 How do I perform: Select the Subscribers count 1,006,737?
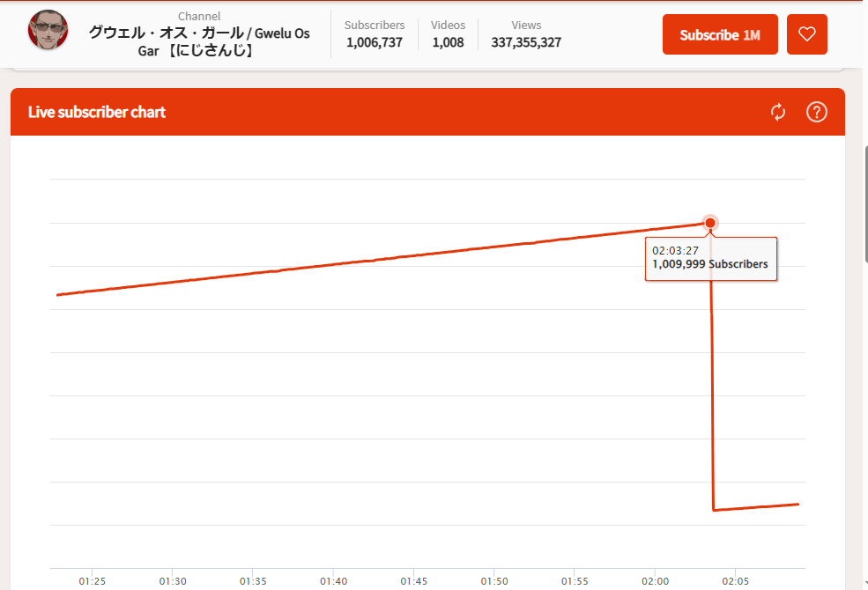point(375,42)
